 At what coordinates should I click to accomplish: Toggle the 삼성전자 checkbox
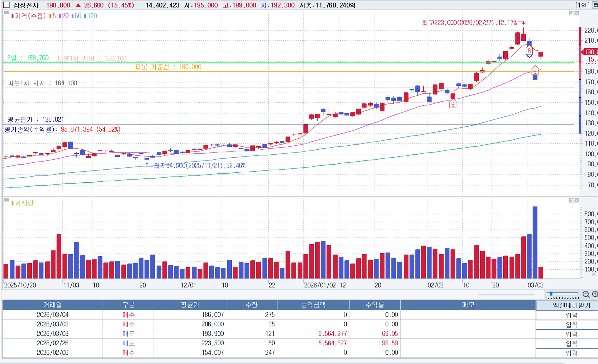7,5
